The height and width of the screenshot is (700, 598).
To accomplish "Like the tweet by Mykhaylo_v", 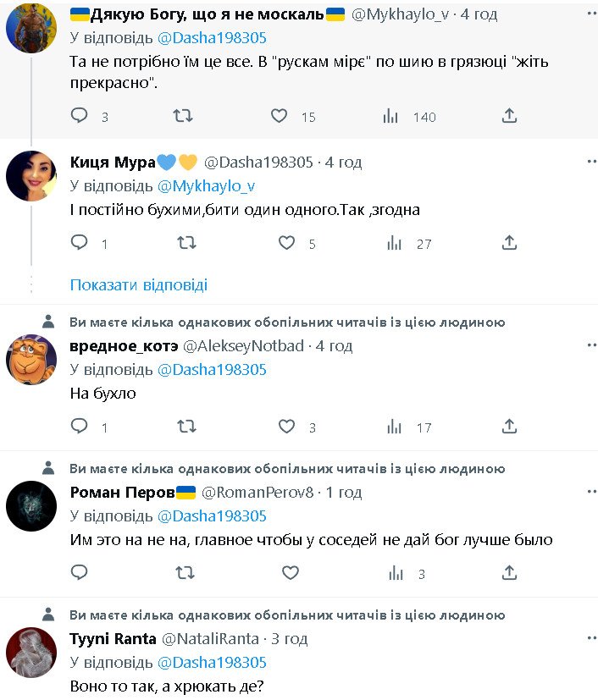I will pos(279,116).
